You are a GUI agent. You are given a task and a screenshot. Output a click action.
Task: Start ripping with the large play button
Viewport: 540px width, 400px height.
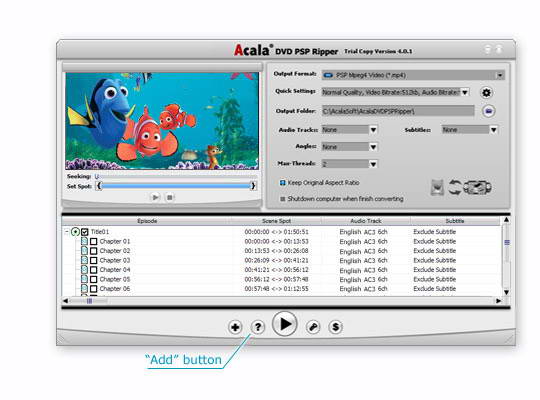pos(284,324)
